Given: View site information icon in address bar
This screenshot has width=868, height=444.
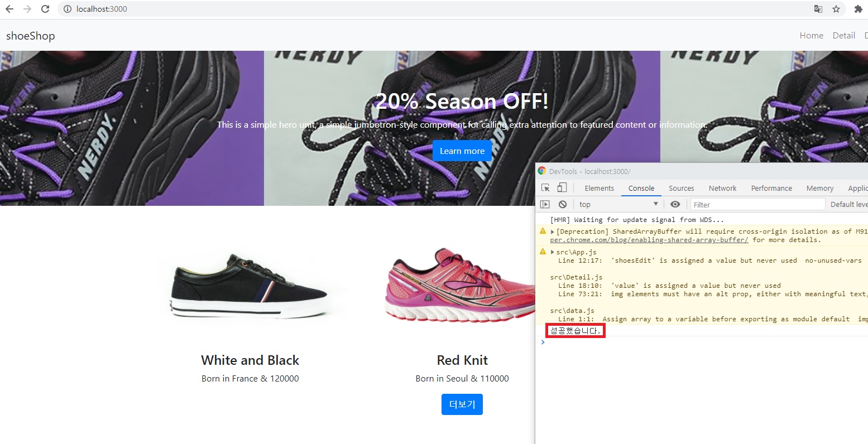Looking at the screenshot, I should 67,9.
